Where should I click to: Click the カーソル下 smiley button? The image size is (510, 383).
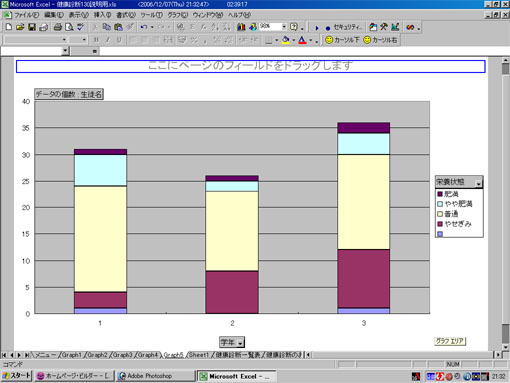click(342, 40)
